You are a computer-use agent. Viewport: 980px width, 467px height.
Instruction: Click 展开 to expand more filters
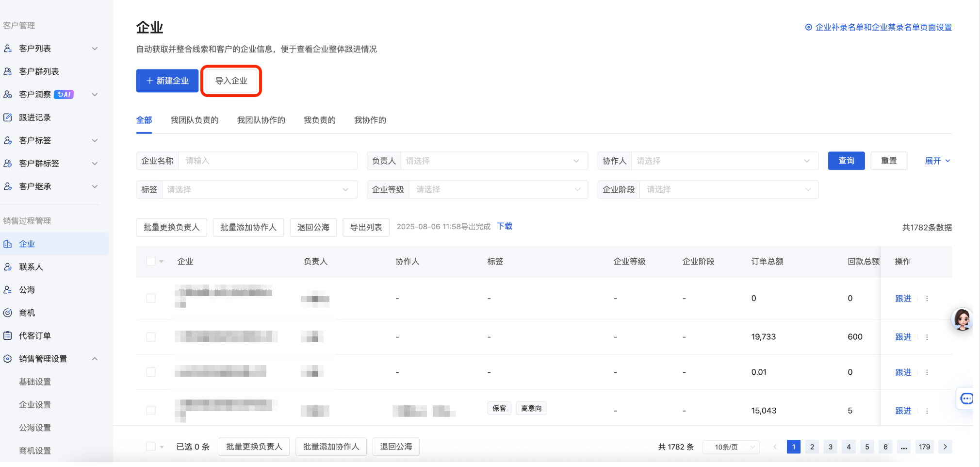click(937, 161)
